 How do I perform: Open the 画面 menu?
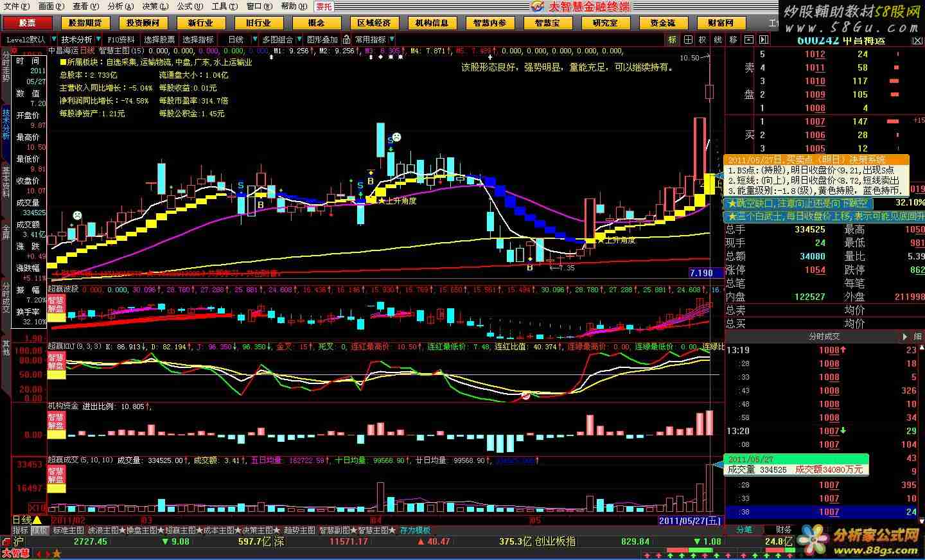(x=51, y=6)
